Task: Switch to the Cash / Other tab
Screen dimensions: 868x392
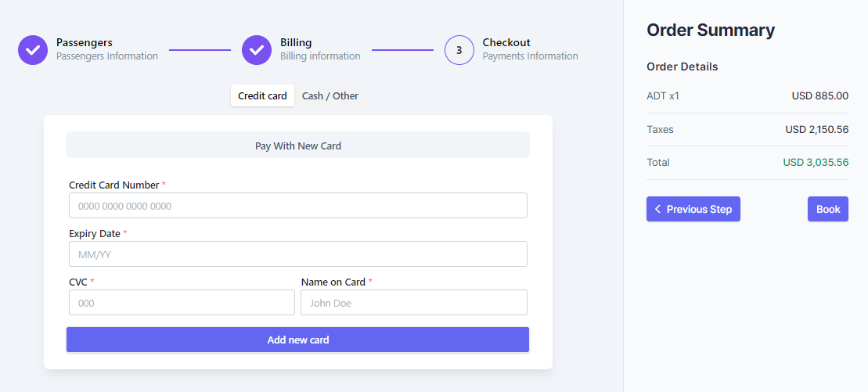Action: [x=330, y=95]
